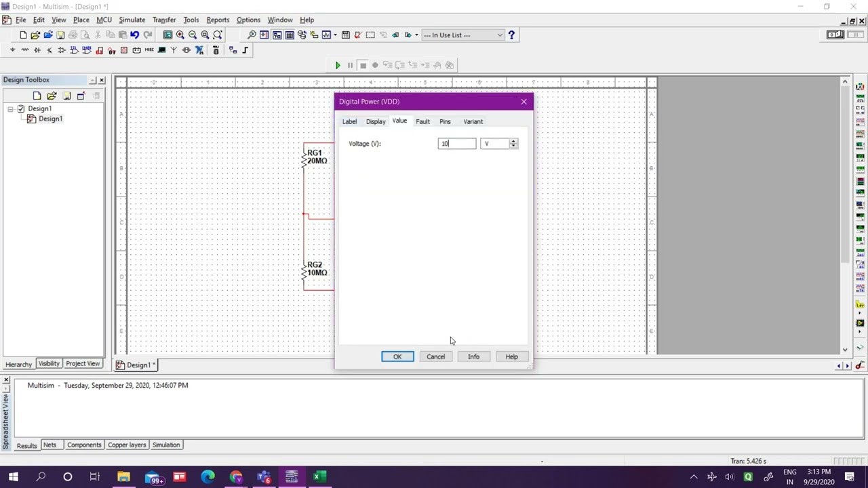Viewport: 868px width, 488px height.
Task: Click the Undo icon
Action: coord(134,35)
